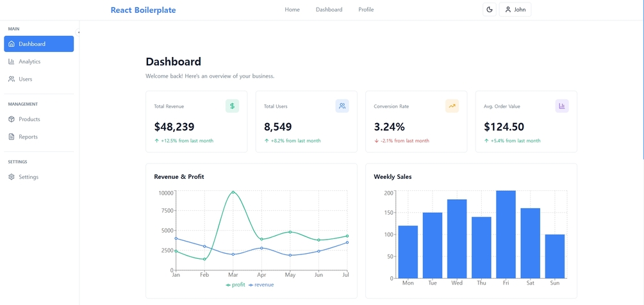644x305 pixels.
Task: Open Reports in the sidebar
Action: (39, 137)
